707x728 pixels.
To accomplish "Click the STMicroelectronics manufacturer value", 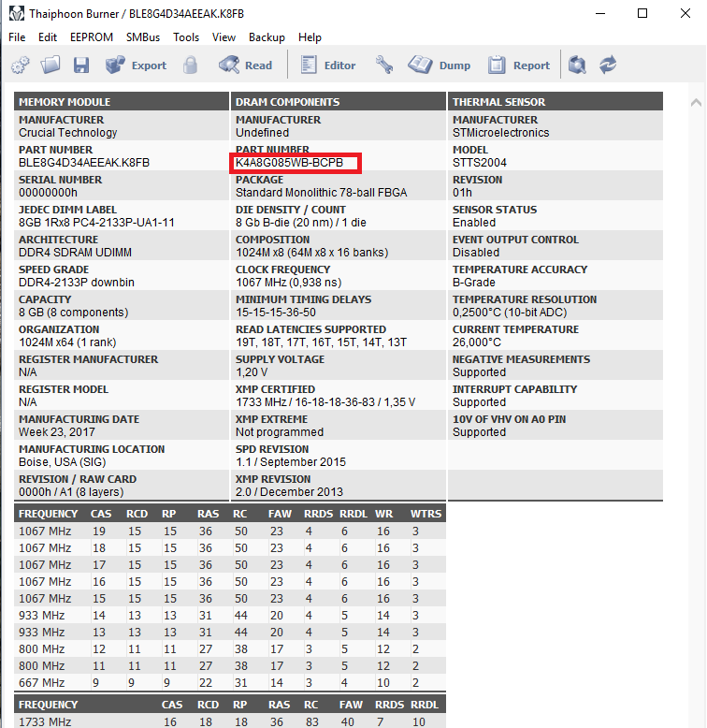I will point(501,133).
